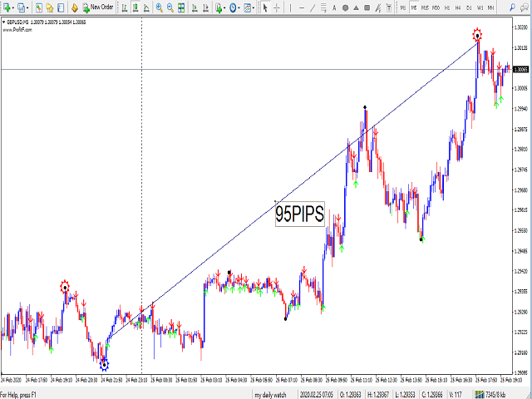Click the status bar open price O: 1.29363
Screen dimensions: 532x399
(x=351, y=395)
